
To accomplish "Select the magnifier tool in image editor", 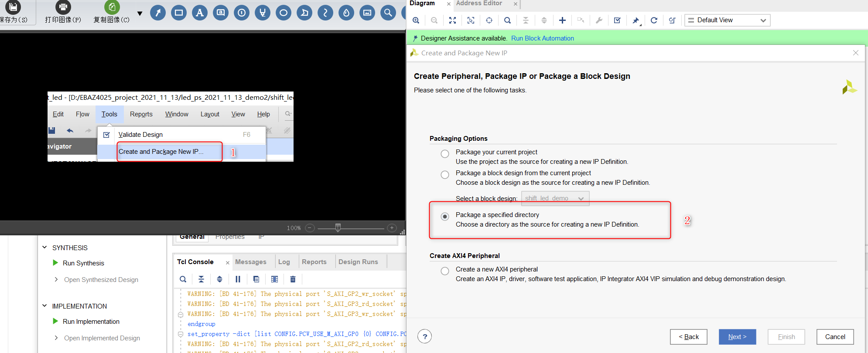I will point(388,12).
